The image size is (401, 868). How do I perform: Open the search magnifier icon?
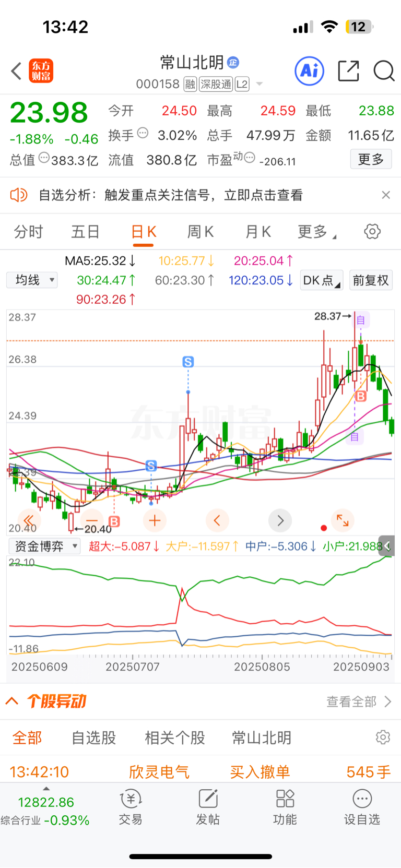tap(384, 70)
